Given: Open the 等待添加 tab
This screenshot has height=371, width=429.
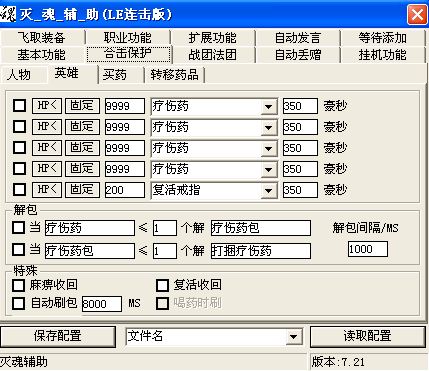Looking at the screenshot, I should coord(383,37).
